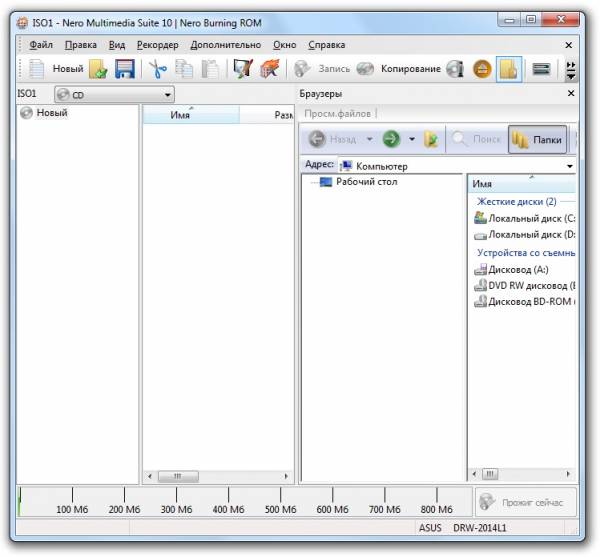Click the compilation list scroll left arrow

tap(150, 477)
